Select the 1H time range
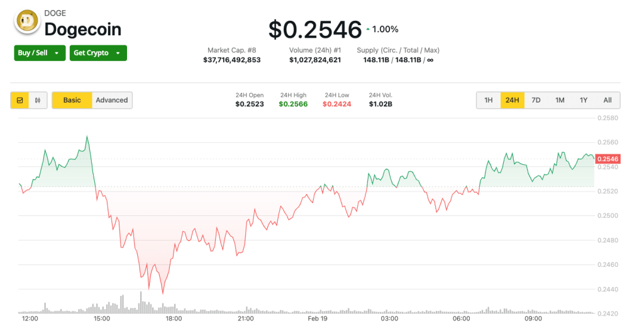 488,100
